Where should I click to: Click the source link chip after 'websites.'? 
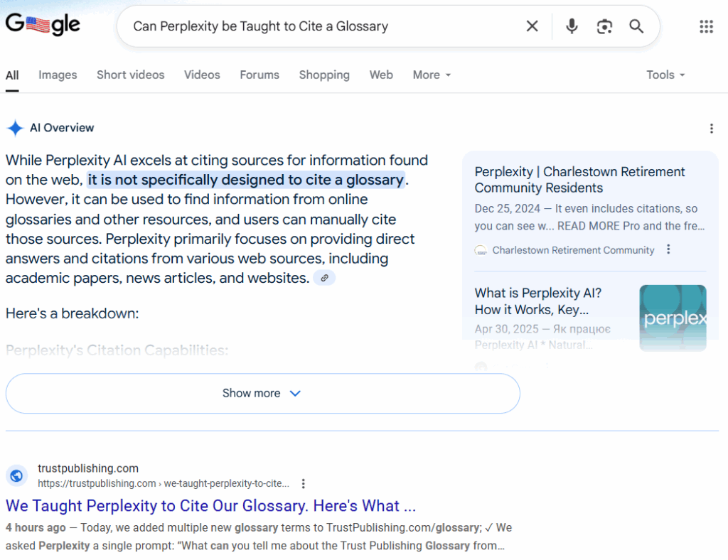click(324, 278)
